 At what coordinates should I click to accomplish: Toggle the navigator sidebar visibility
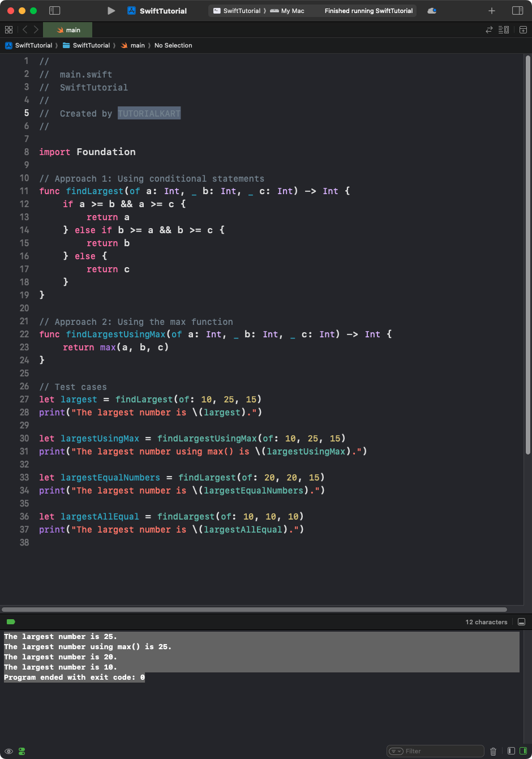coord(54,10)
